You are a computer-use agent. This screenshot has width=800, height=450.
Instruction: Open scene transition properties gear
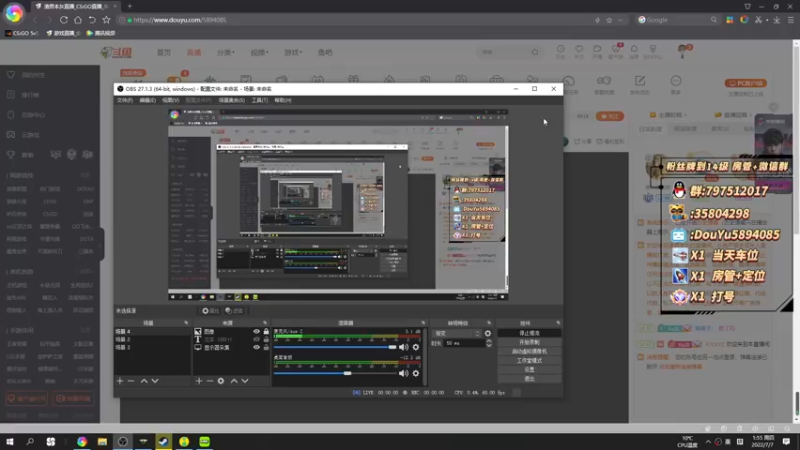[x=488, y=333]
